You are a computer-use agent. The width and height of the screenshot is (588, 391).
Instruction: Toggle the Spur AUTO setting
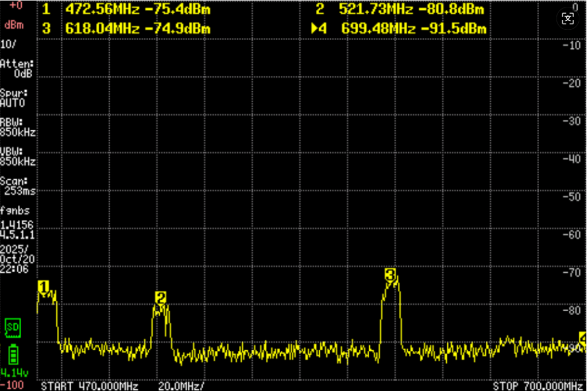coord(13,98)
